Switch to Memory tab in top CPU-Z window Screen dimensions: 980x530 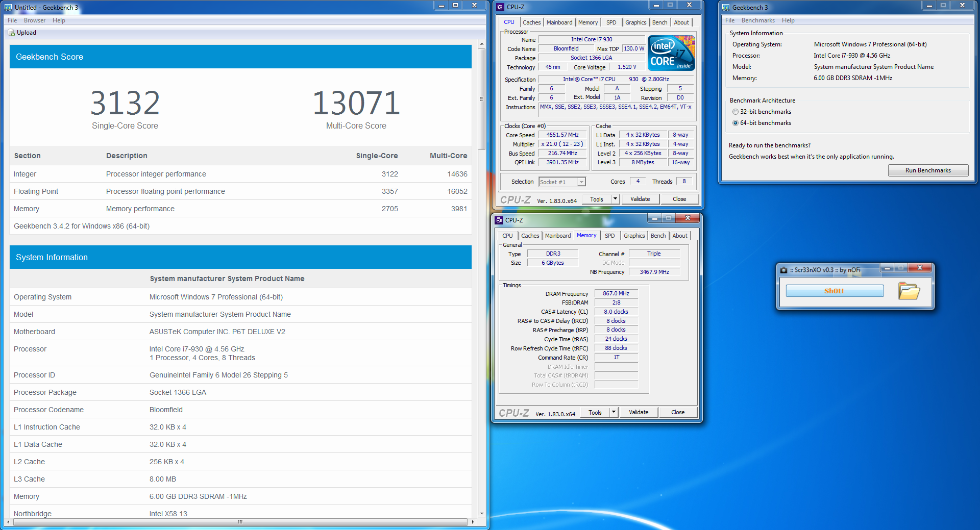[588, 22]
